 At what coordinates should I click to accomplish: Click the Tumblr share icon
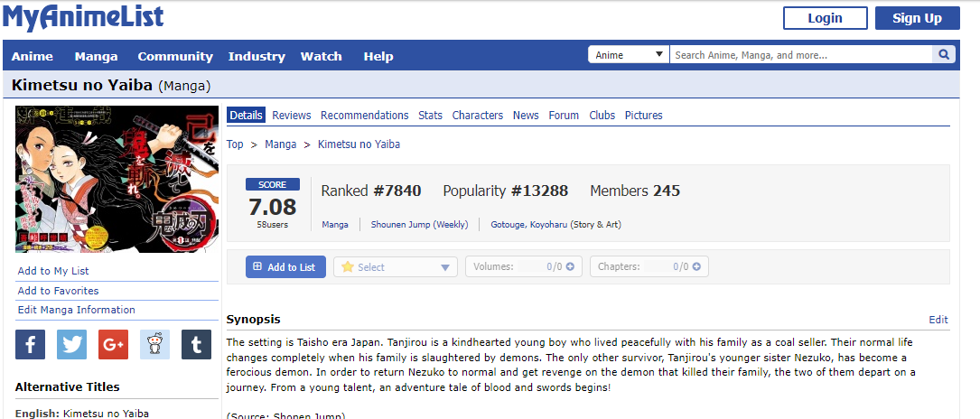[196, 344]
